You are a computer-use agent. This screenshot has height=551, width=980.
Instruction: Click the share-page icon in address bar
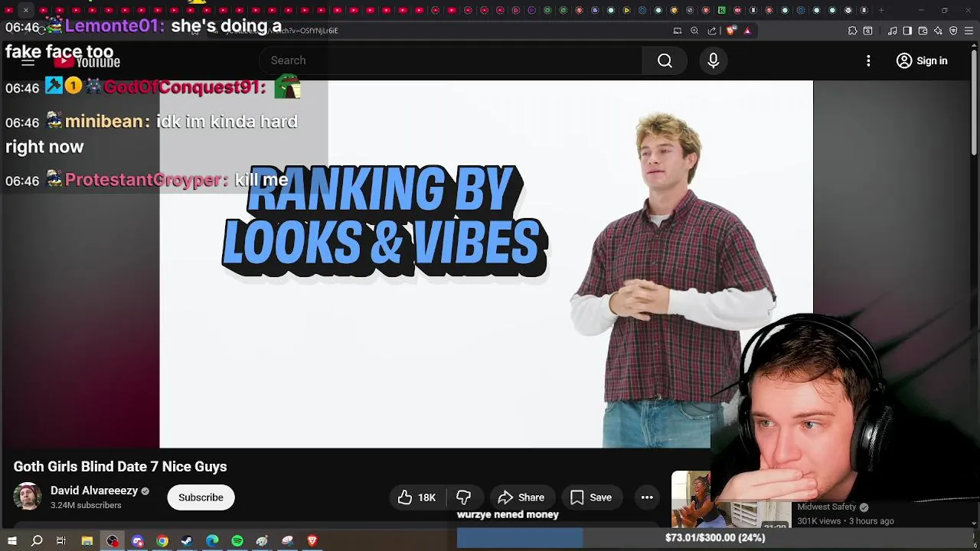712,31
